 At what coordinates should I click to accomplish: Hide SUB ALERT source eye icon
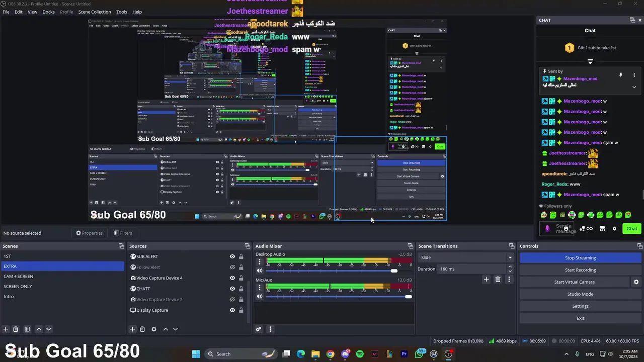232,256
